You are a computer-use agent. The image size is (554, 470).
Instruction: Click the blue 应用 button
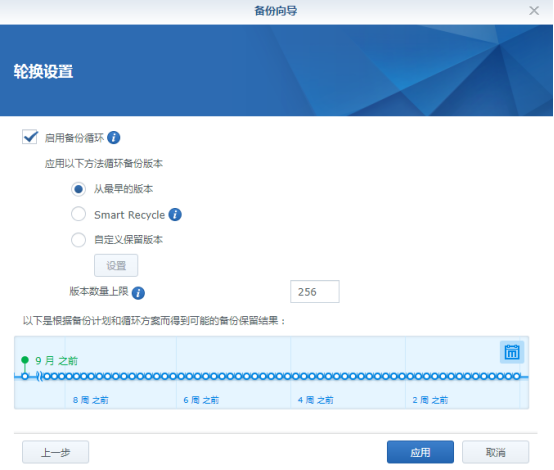point(420,452)
